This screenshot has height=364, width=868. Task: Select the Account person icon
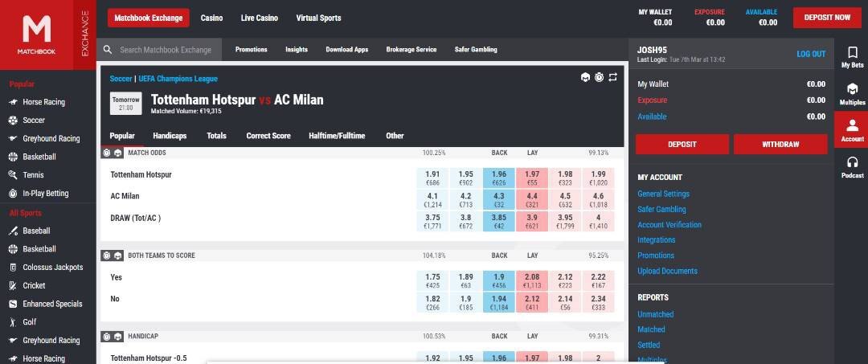pyautogui.click(x=853, y=125)
